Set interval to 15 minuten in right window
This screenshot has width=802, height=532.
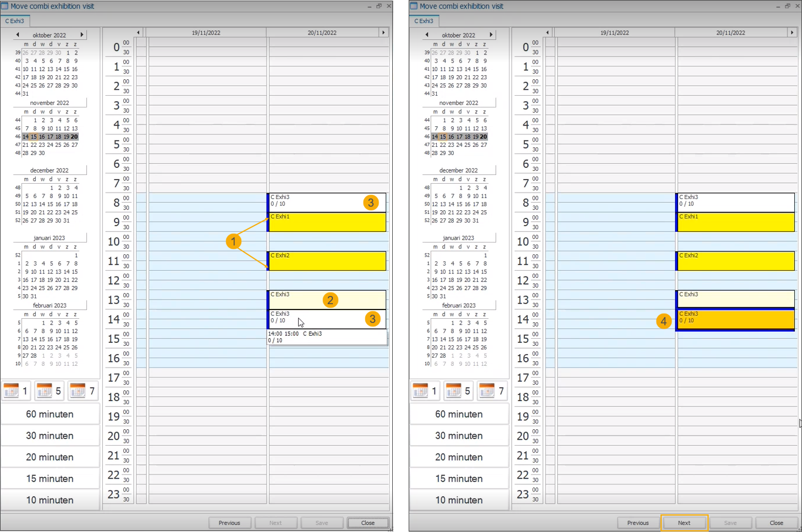[459, 479]
